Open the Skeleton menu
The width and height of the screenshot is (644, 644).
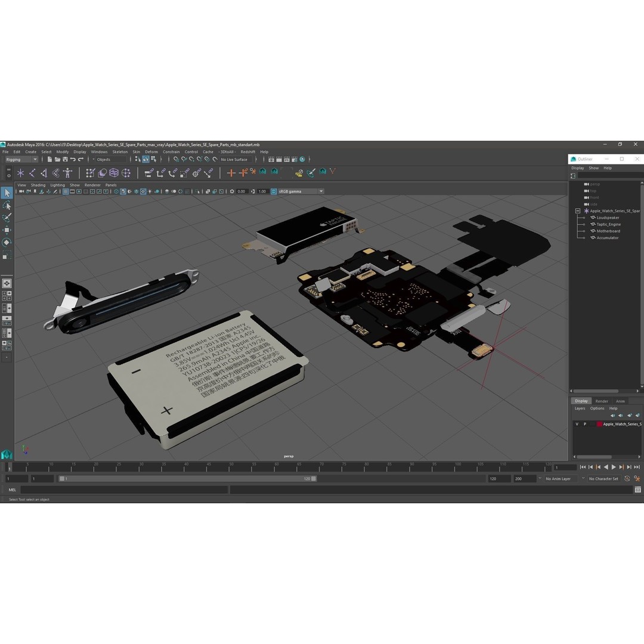click(120, 151)
